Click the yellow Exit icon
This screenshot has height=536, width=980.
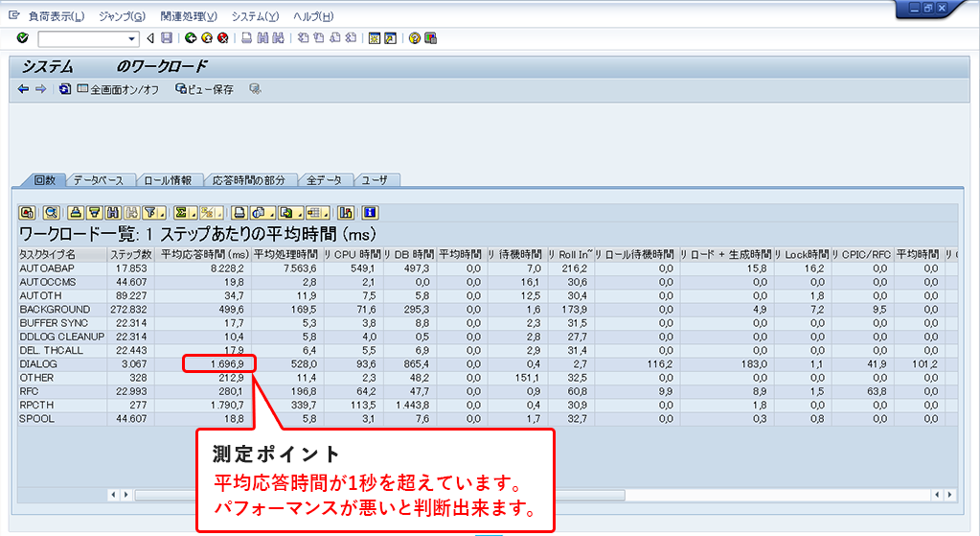click(x=207, y=38)
